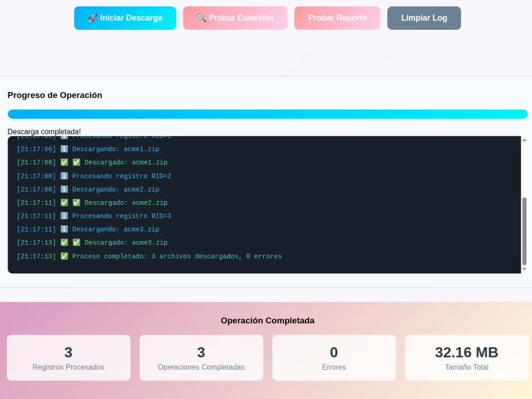The width and height of the screenshot is (532, 399).
Task: Click the 'Operación Completada' heading
Action: [x=268, y=321]
